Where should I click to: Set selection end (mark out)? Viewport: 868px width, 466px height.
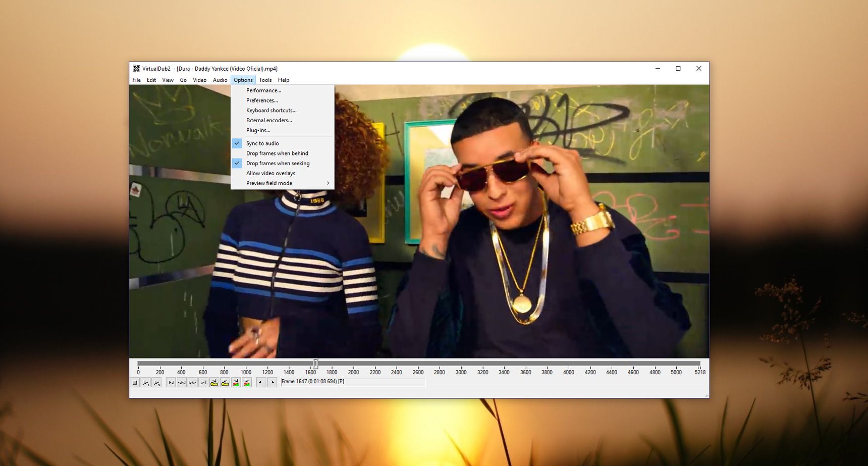tap(272, 383)
